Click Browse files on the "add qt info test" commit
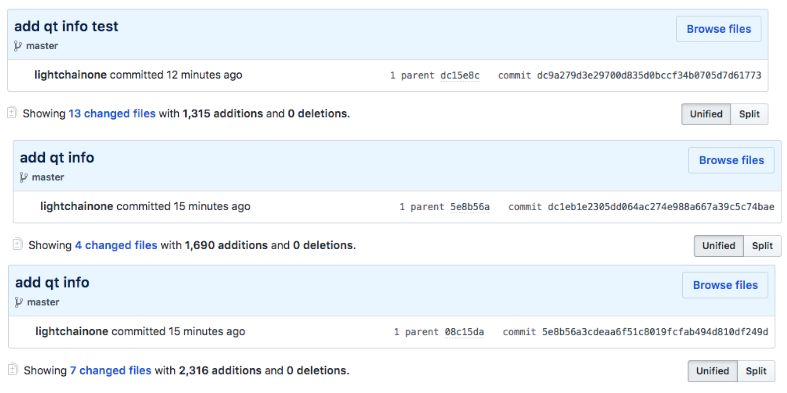This screenshot has height=393, width=787. point(719,29)
